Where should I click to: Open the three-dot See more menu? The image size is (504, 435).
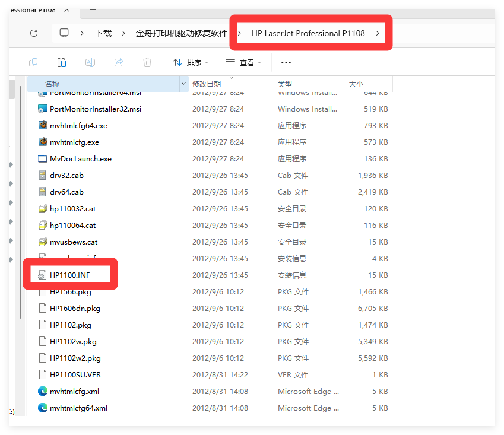[286, 62]
